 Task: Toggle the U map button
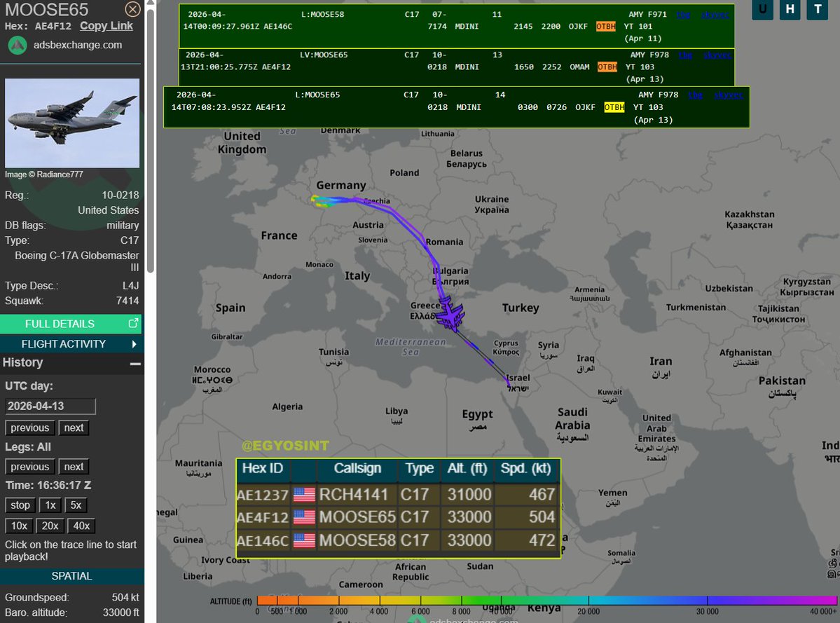[762, 9]
